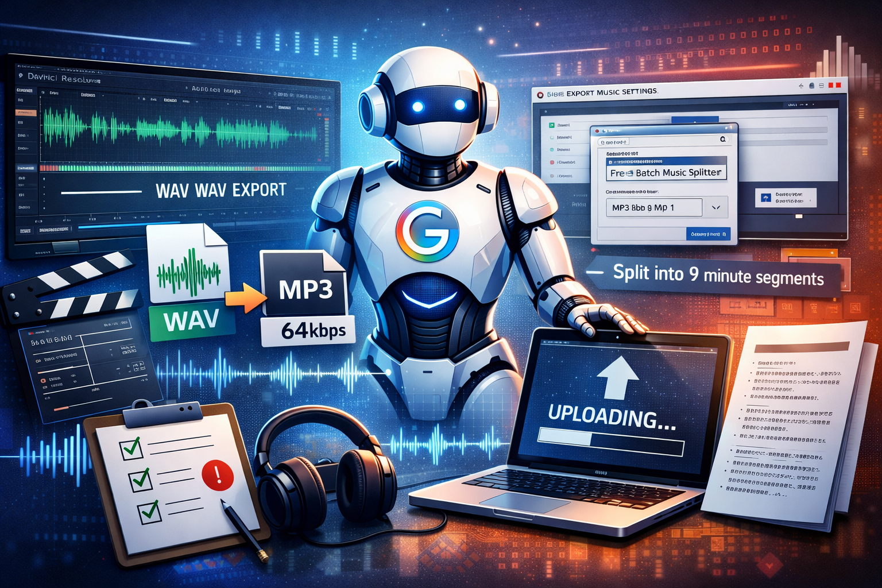Click the red exclamation alert icon

pos(218,475)
